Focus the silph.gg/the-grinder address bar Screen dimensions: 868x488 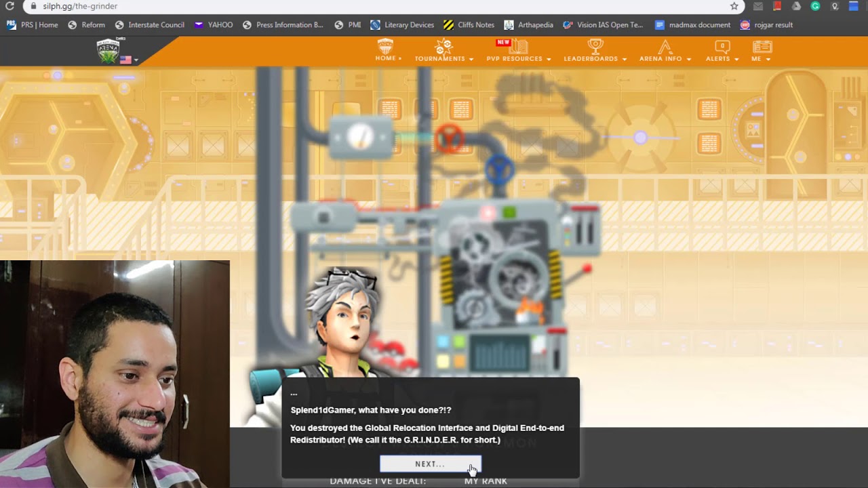[383, 6]
